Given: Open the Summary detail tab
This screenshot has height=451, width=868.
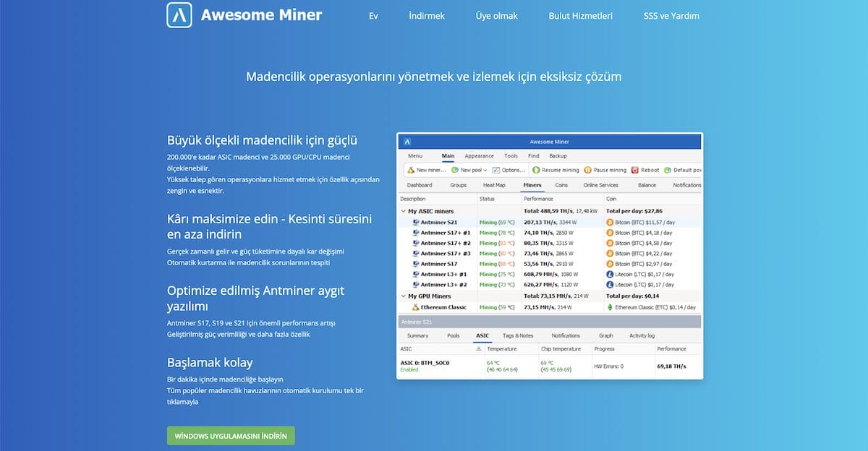Looking at the screenshot, I should point(417,335).
